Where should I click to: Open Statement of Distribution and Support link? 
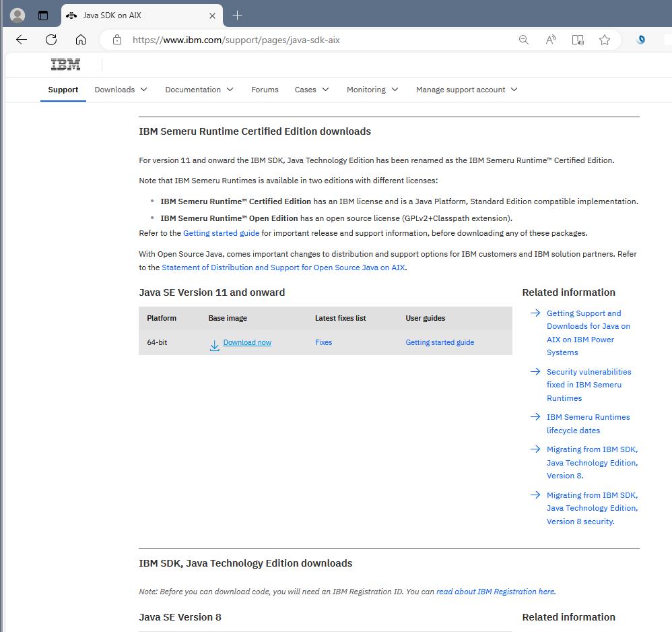point(283,267)
